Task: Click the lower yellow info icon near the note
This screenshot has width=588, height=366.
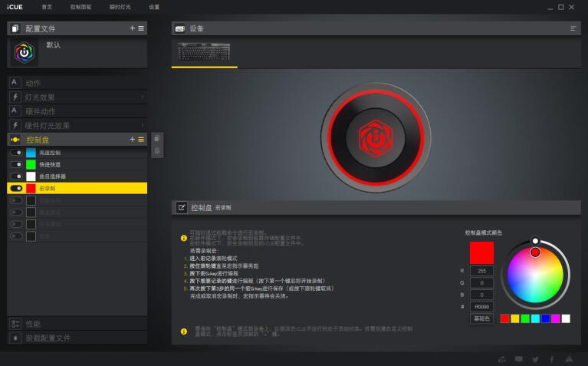Action: [184, 331]
